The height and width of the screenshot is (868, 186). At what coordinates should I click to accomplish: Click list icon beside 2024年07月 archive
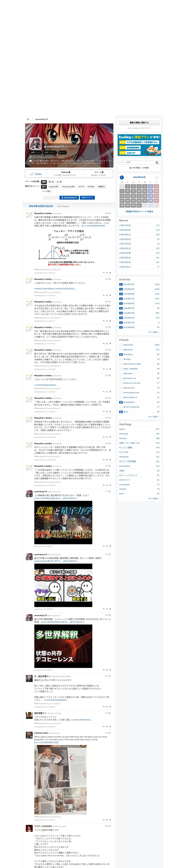pyautogui.click(x=121, y=299)
